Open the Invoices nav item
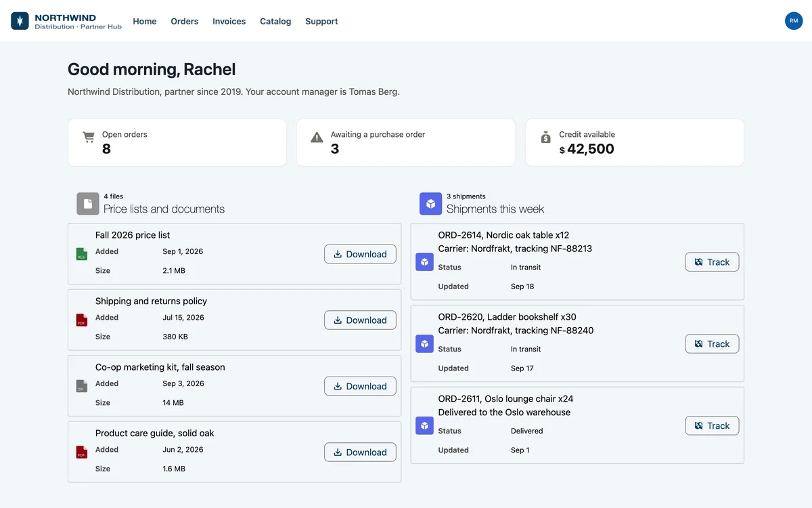 [x=229, y=22]
